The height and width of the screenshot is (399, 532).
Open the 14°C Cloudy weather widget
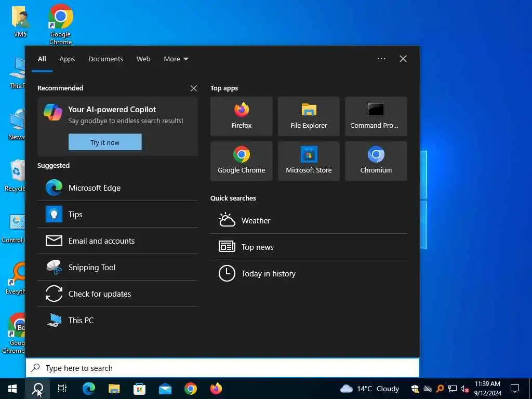pyautogui.click(x=369, y=389)
